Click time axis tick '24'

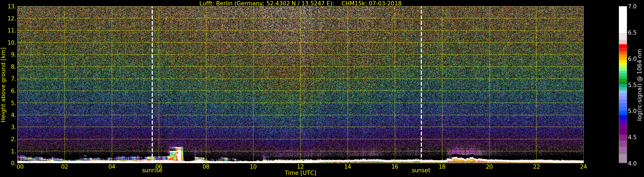(583, 166)
